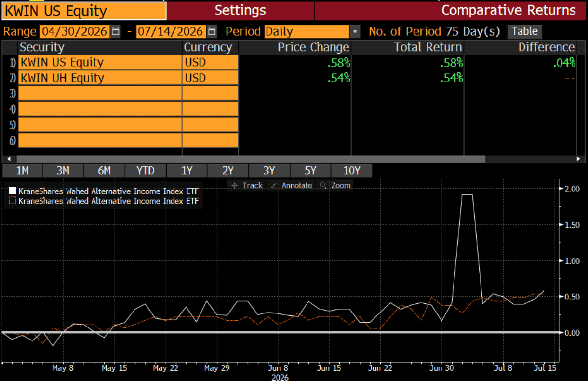Choose the 5Y range button

click(x=310, y=171)
